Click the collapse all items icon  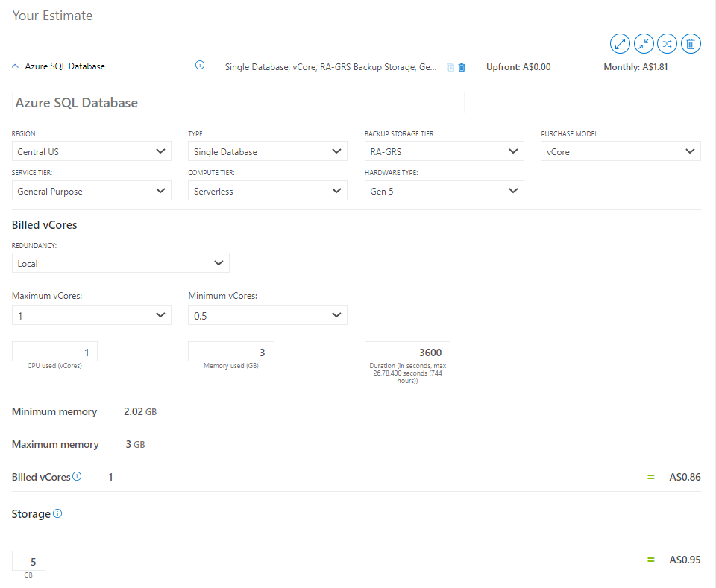644,44
